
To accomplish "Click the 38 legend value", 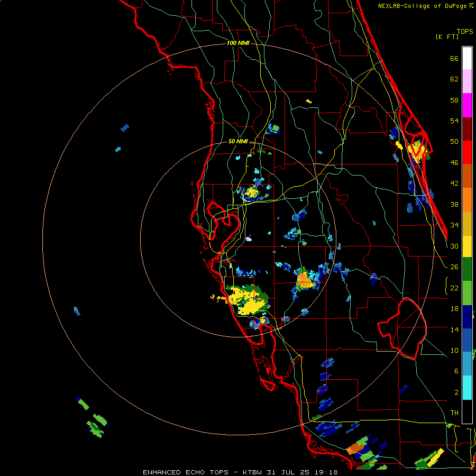I will [x=454, y=204].
